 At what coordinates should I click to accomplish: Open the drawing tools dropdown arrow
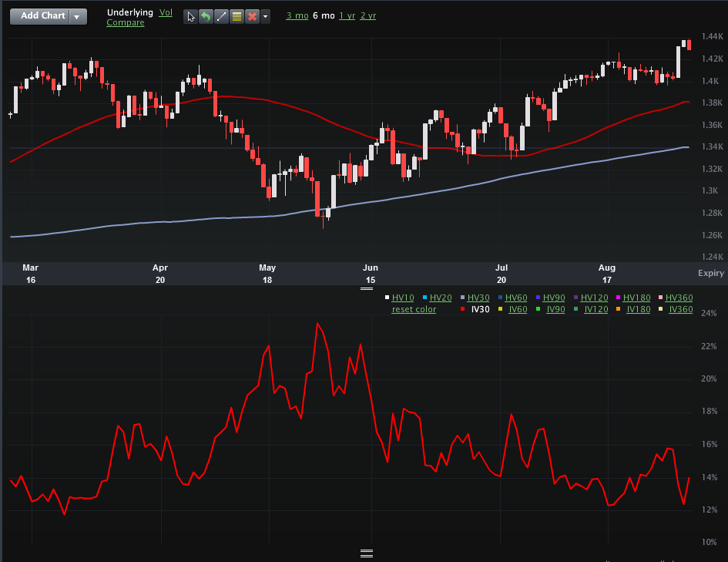pos(265,17)
